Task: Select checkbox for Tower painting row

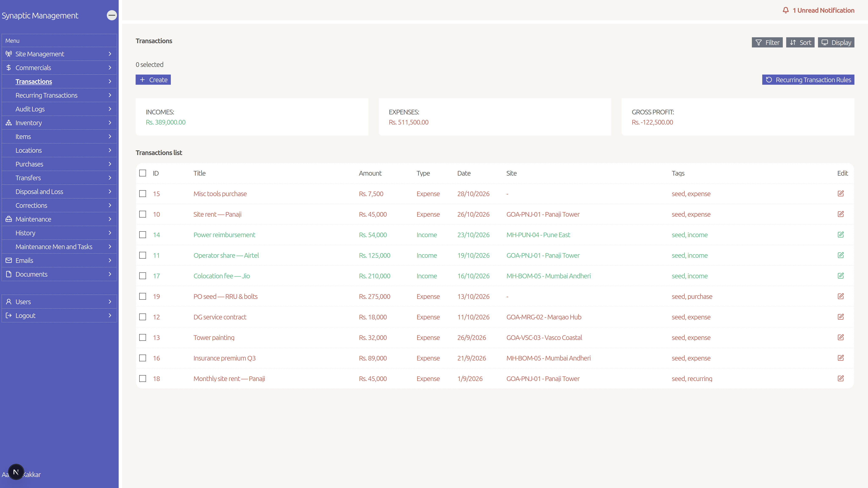Action: point(143,337)
